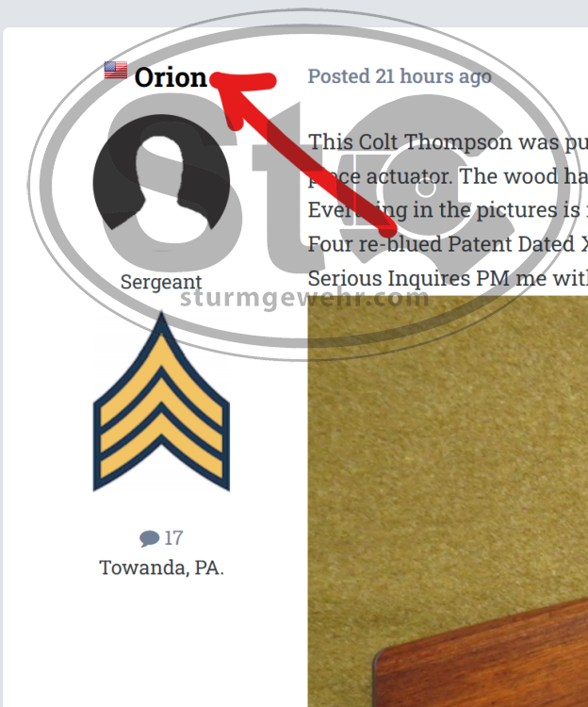This screenshot has width=588, height=707.
Task: Click the Towanda, PA. location text
Action: (161, 567)
